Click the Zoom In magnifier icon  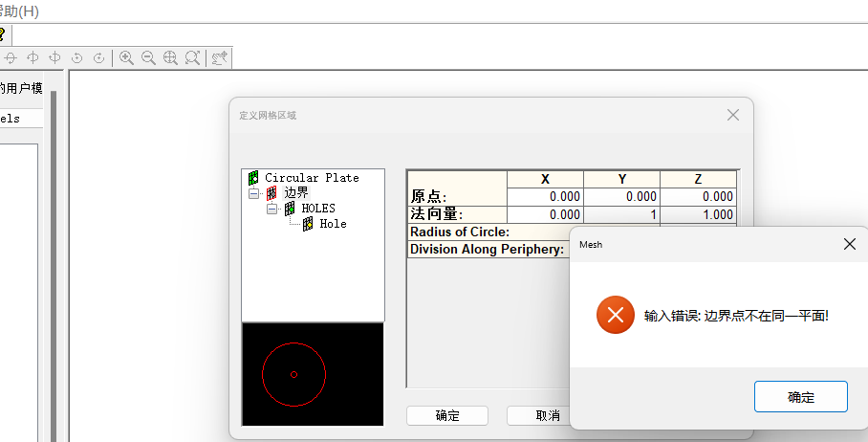pyautogui.click(x=126, y=57)
